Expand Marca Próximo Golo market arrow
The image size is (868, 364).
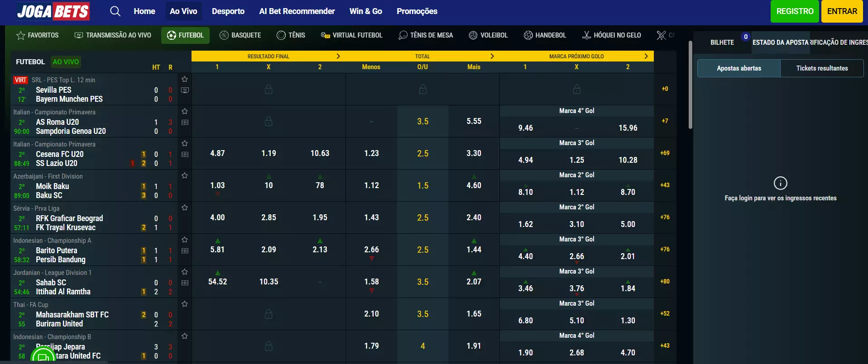tap(646, 56)
